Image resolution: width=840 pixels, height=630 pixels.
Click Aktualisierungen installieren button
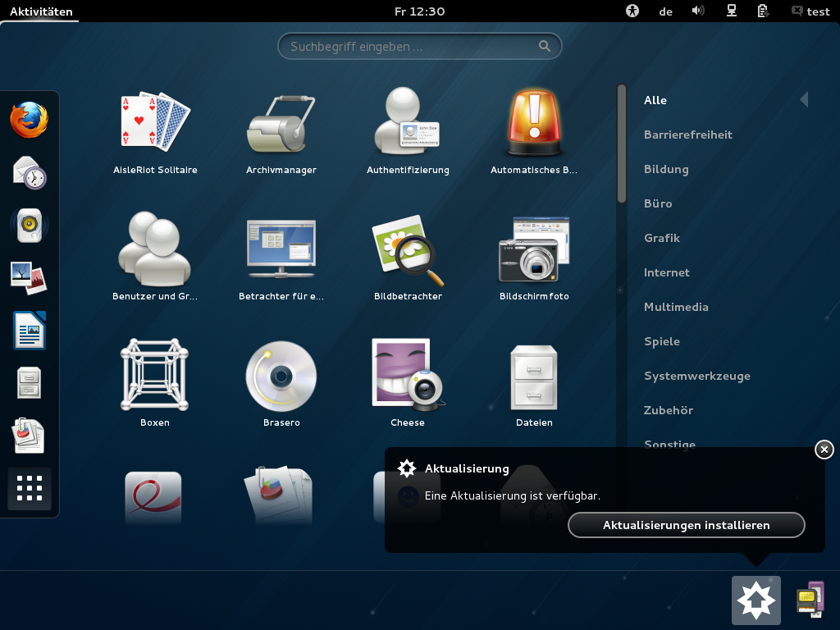(x=687, y=525)
